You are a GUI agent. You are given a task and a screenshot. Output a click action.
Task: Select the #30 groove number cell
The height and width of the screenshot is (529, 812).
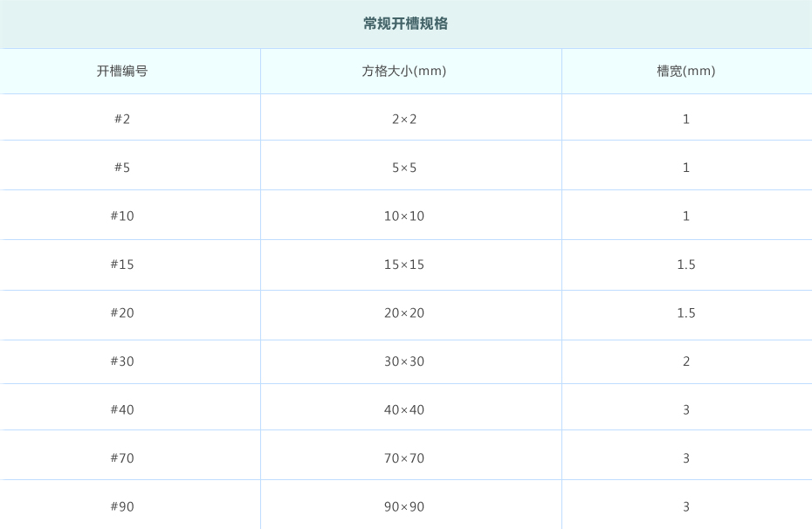122,361
